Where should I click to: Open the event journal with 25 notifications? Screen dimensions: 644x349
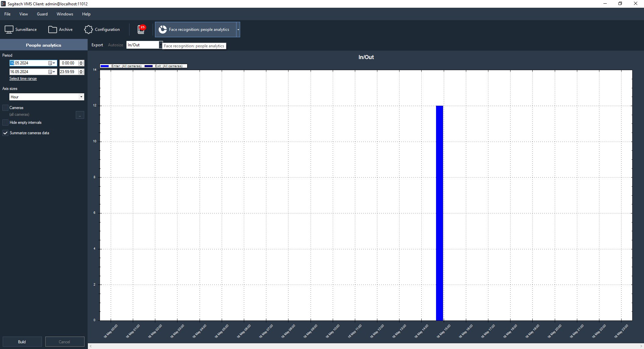(x=141, y=30)
